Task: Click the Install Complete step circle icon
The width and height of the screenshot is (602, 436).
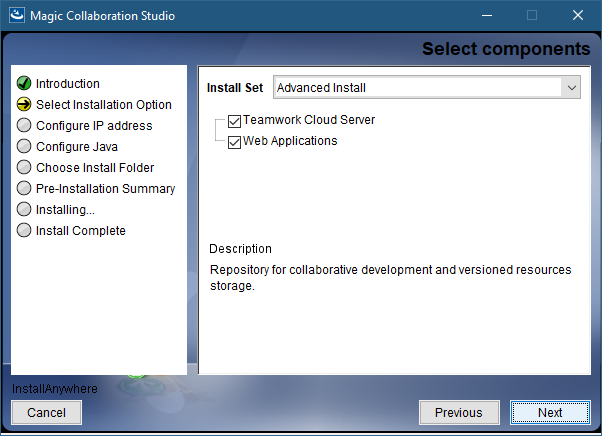Action: point(24,231)
